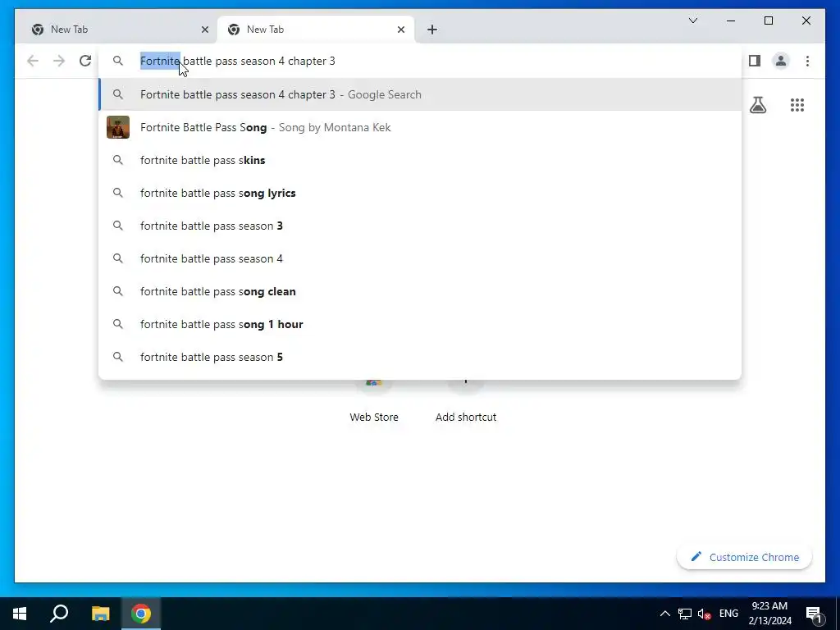840x630 pixels.
Task: Switch the ENG input language
Action: 728,614
